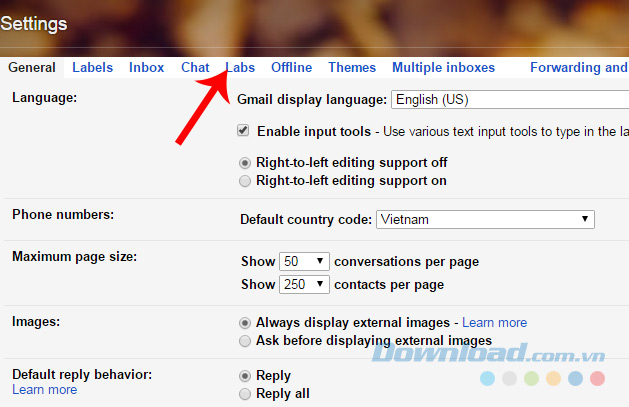
Task: Open Gmail display language dropdown
Action: (x=510, y=99)
